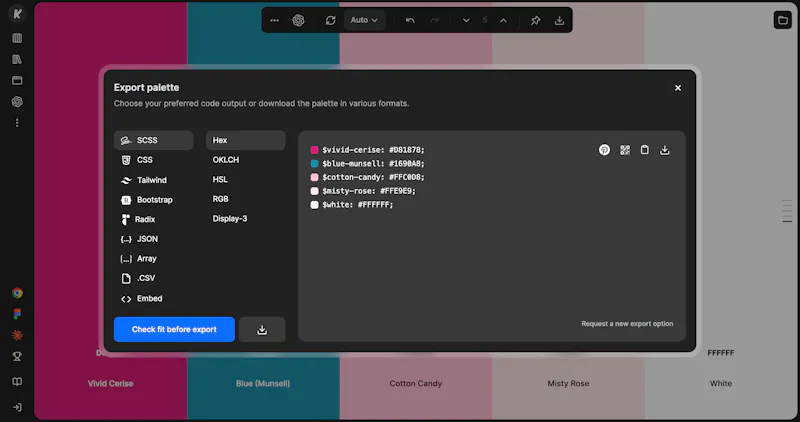This screenshot has width=800, height=422.
Task: Click the sign-in arrow icon in sidebar
Action: click(17, 407)
